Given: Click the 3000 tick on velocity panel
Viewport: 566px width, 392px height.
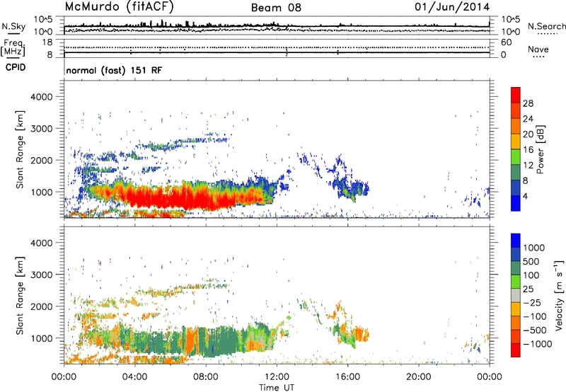Looking at the screenshot, I should click(42, 275).
